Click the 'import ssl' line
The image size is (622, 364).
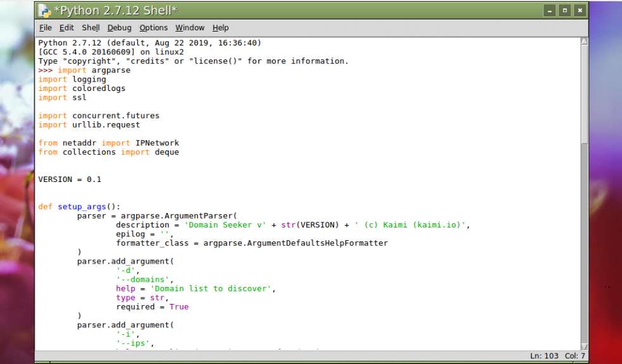(62, 97)
